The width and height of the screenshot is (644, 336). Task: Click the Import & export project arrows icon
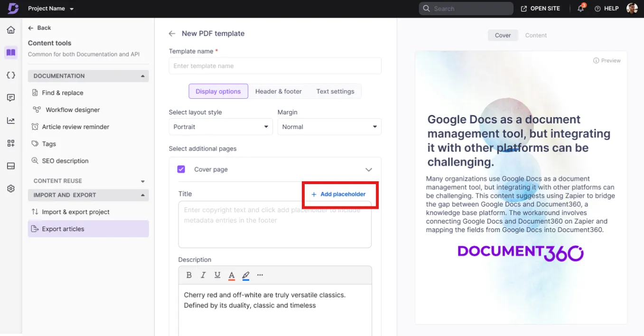pyautogui.click(x=35, y=212)
